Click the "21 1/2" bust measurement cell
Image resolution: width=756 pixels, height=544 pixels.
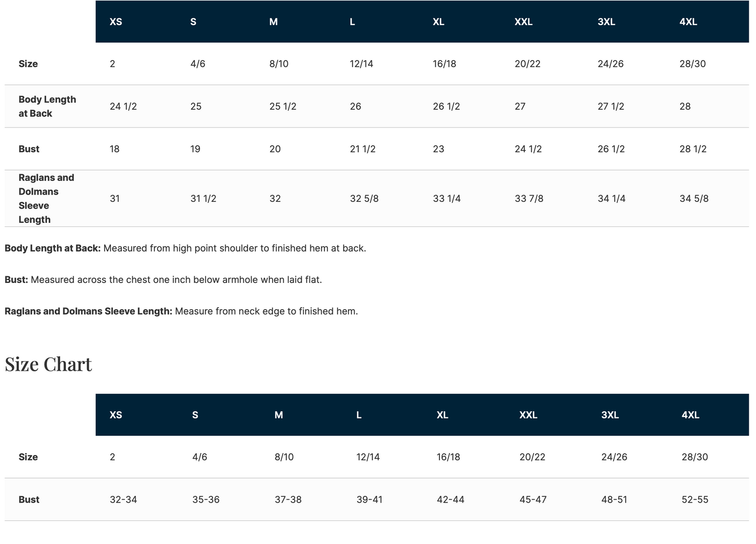363,149
